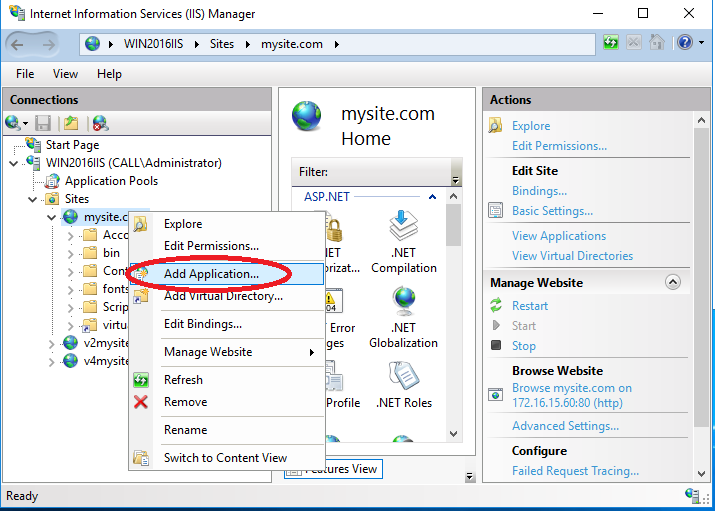Click Browse mysite.com on 172.16.15.60:80 link
Viewport: 715px width, 511px height.
572,395
